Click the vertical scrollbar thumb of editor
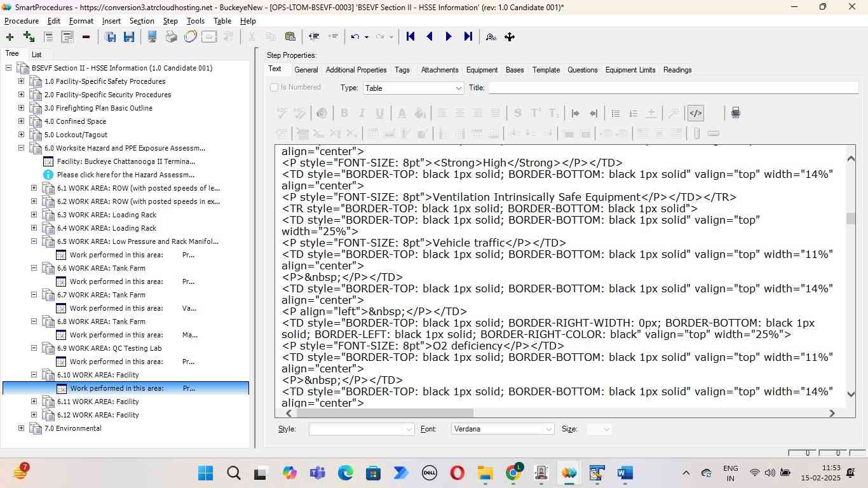The height and width of the screenshot is (488, 868). [851, 219]
